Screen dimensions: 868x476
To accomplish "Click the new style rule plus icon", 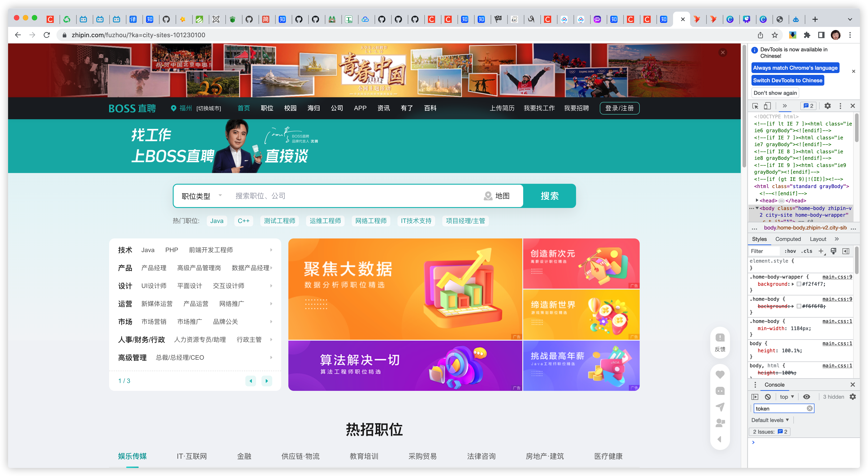I will click(821, 251).
